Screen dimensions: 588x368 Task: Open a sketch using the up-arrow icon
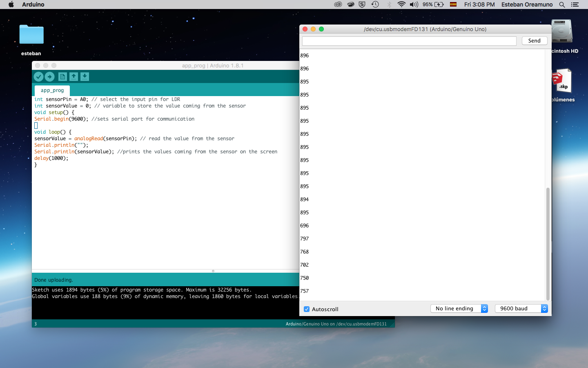point(73,76)
